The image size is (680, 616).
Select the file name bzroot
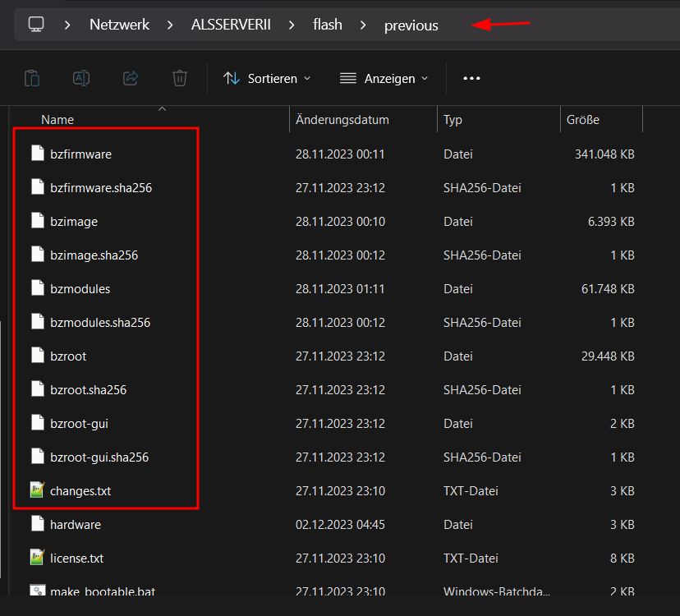[68, 356]
